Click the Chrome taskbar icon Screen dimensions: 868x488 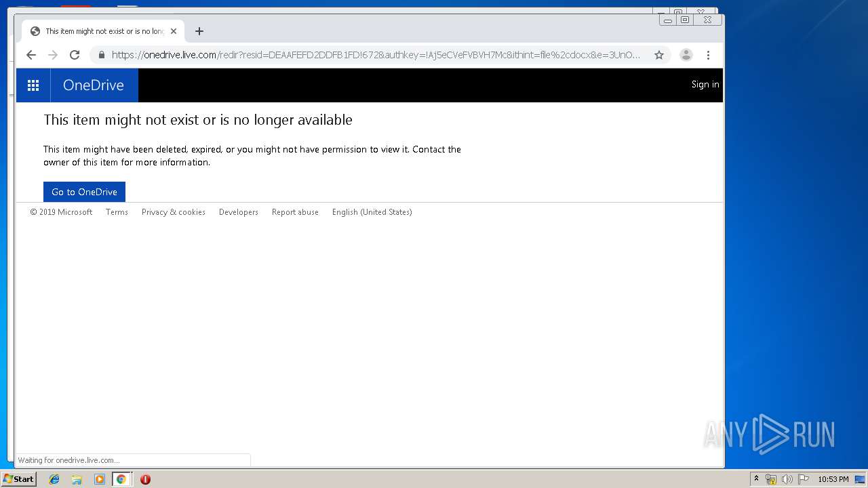tap(121, 479)
